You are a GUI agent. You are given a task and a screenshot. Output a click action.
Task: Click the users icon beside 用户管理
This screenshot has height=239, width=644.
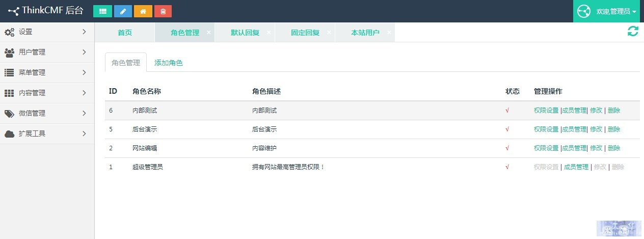click(9, 52)
